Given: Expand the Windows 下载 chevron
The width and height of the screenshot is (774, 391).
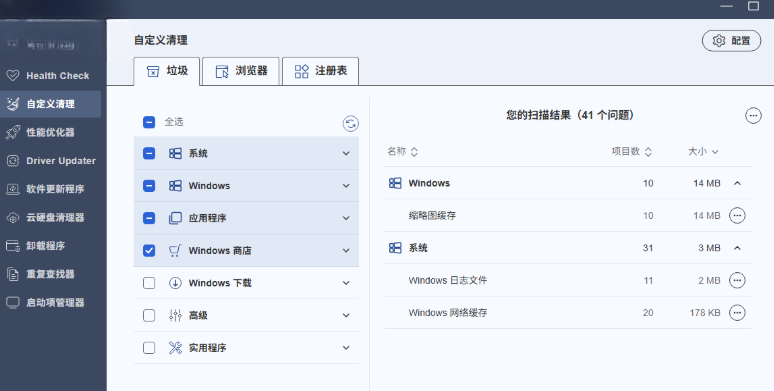Looking at the screenshot, I should click(x=346, y=283).
